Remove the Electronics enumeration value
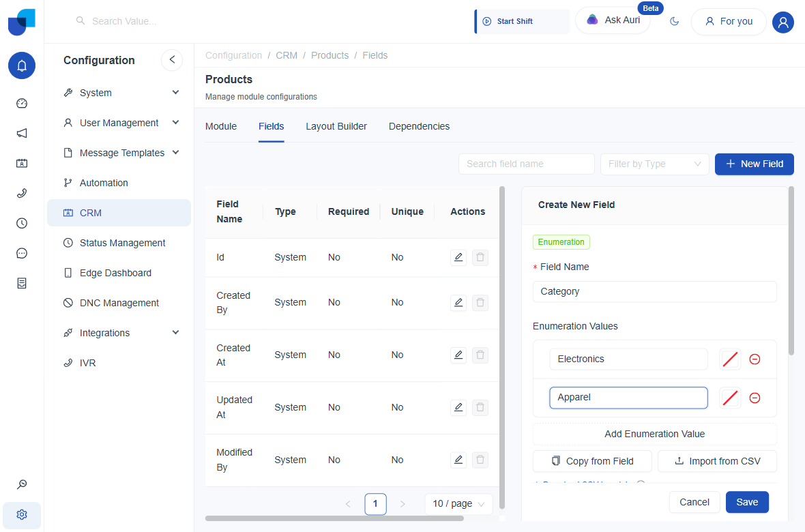The image size is (805, 532). tap(755, 359)
